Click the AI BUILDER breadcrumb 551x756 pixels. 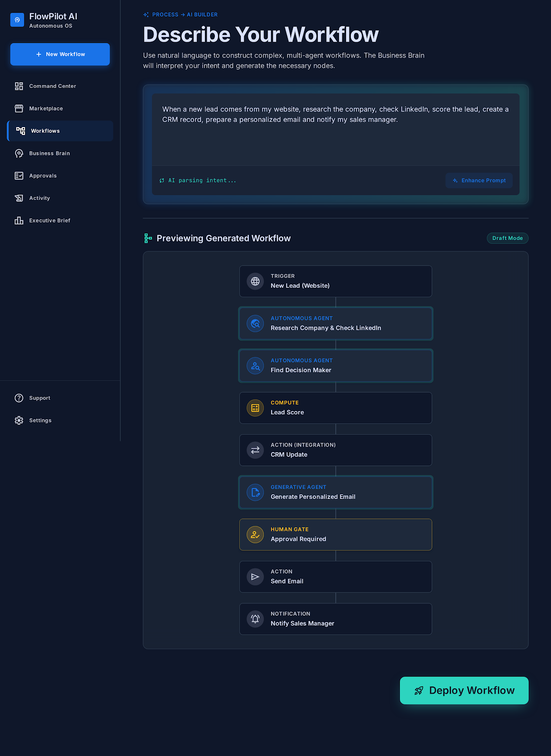[202, 15]
